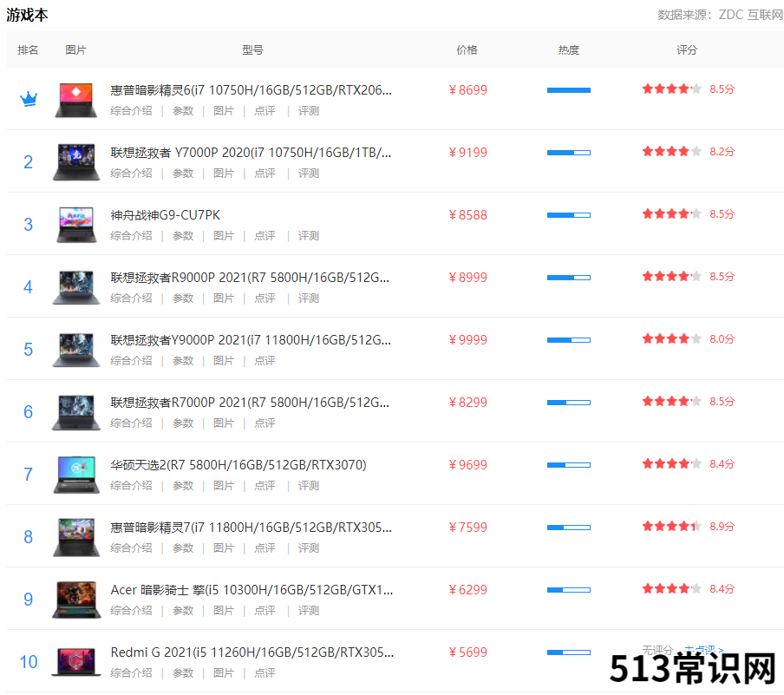784x695 pixels.
Task: Open the Acer 暗影骑士 擎 model title
Action: 252,590
